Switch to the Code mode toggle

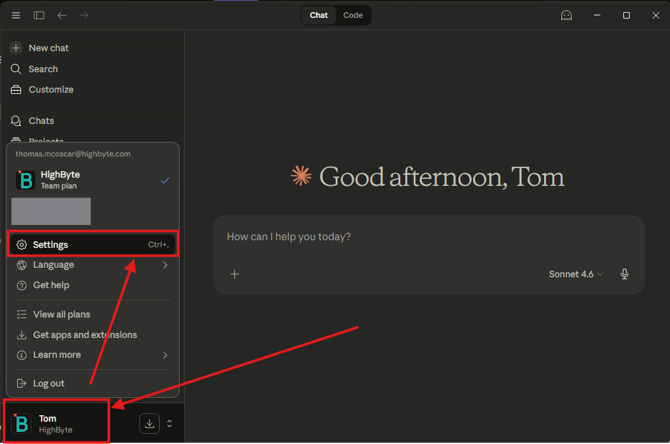[x=353, y=15]
